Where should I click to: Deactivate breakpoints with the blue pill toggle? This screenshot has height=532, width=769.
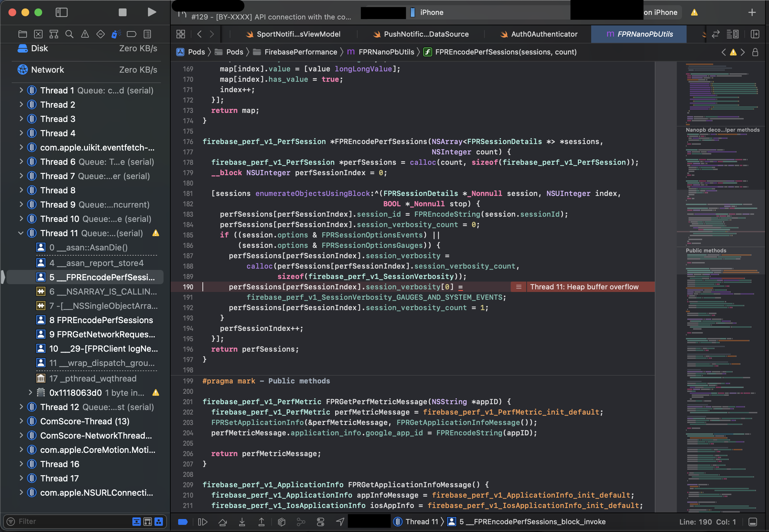click(x=183, y=522)
